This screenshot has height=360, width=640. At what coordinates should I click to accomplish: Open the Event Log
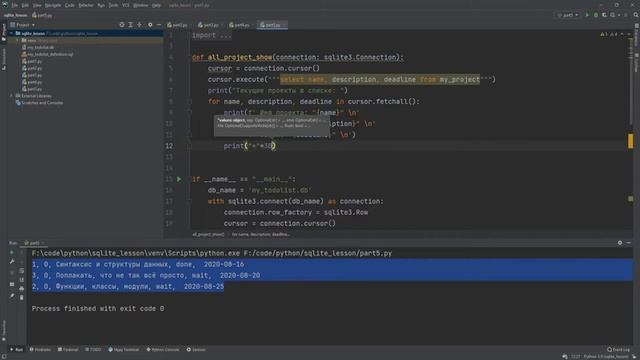click(618, 350)
